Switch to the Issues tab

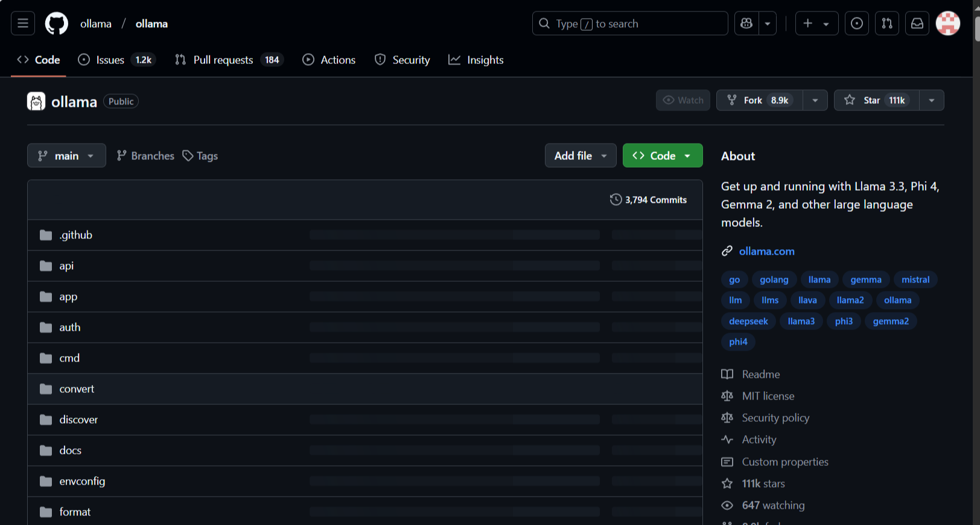point(117,60)
